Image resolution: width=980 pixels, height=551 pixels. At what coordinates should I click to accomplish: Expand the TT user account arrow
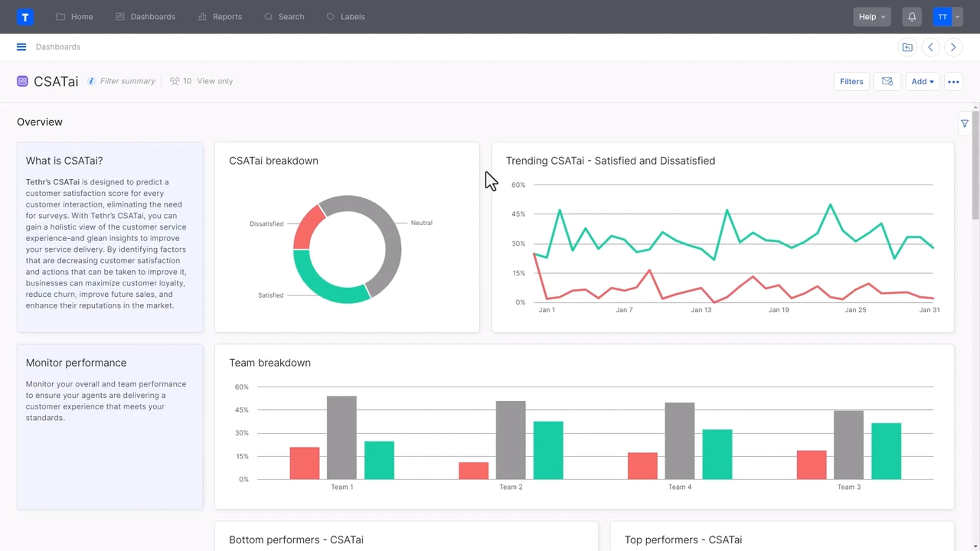[x=957, y=17]
